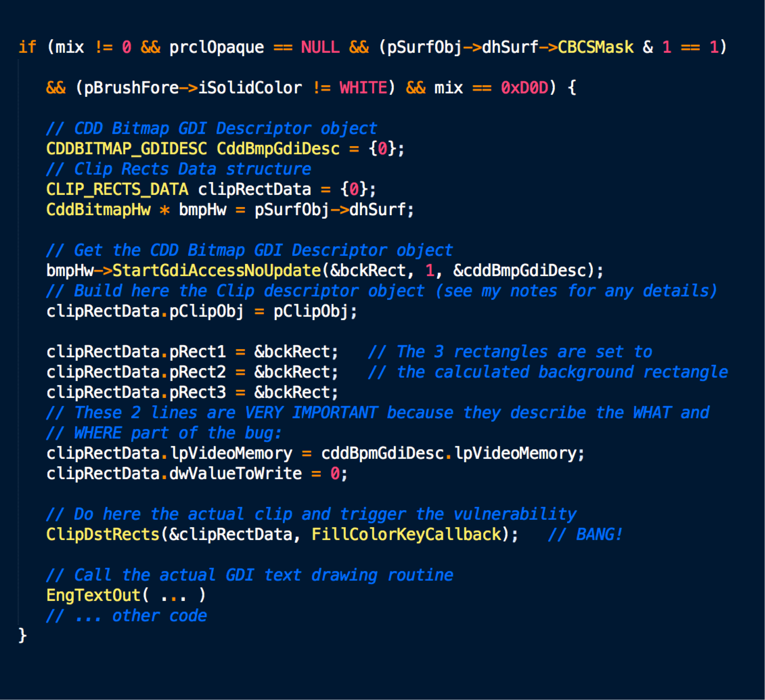Click the CBCSMask member reference

tap(595, 47)
